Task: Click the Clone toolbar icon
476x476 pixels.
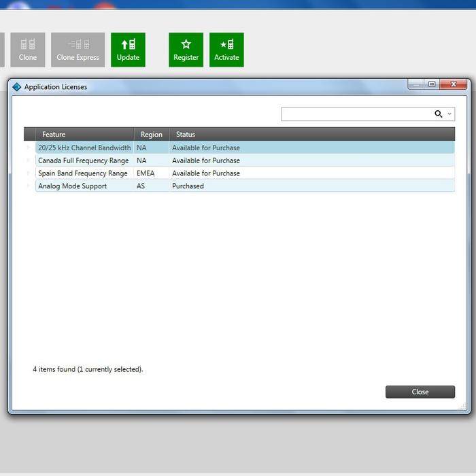Action: click(x=28, y=45)
